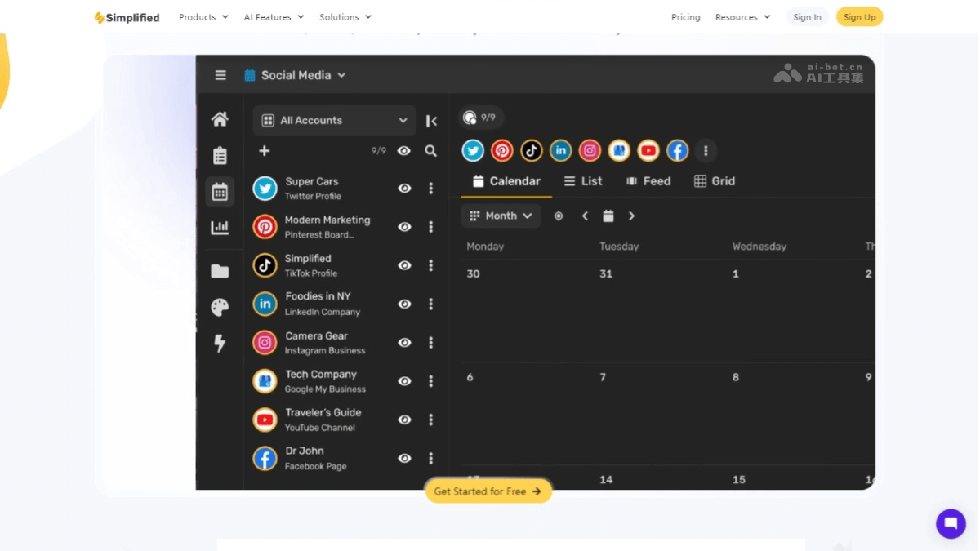This screenshot has width=980, height=551.
Task: Click the lightning bolt sidebar icon
Action: [x=220, y=344]
